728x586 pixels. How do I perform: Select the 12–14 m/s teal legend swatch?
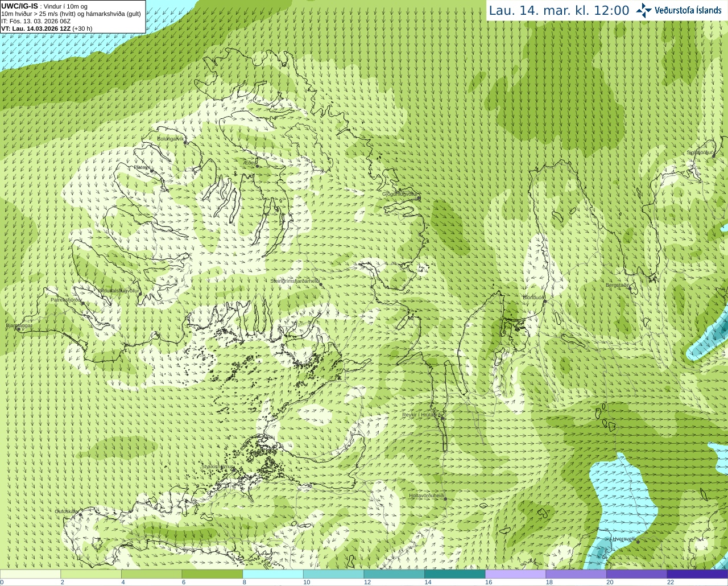pyautogui.click(x=394, y=574)
